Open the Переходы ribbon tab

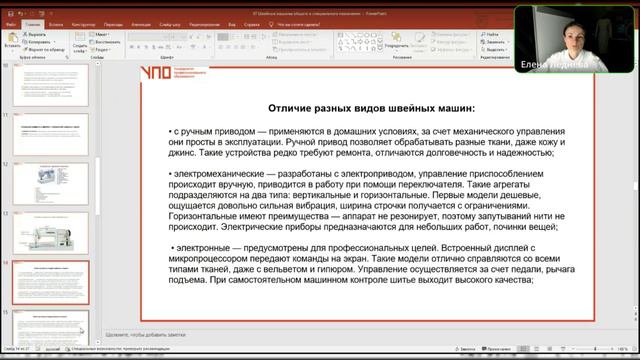(x=113, y=24)
